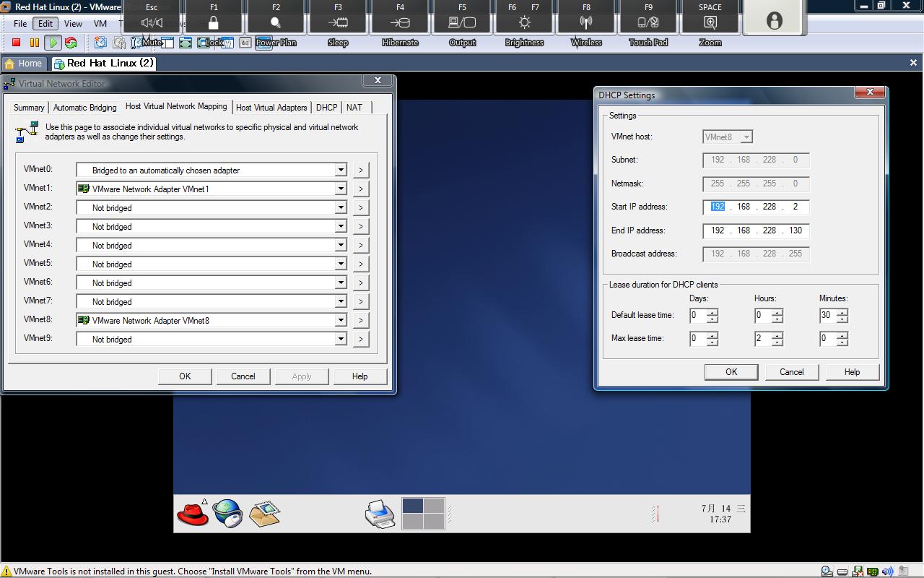Open VMnet1 settings arrow button

coord(360,189)
